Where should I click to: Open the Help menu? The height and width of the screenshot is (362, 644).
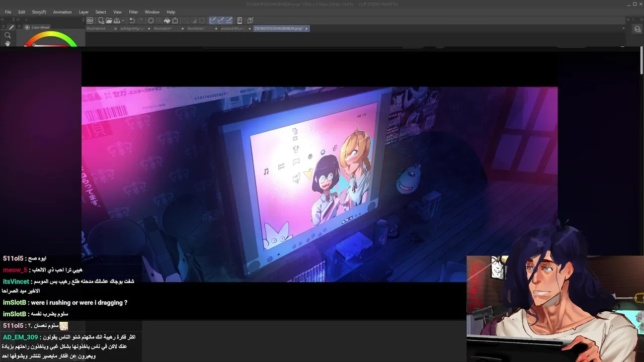tap(171, 12)
